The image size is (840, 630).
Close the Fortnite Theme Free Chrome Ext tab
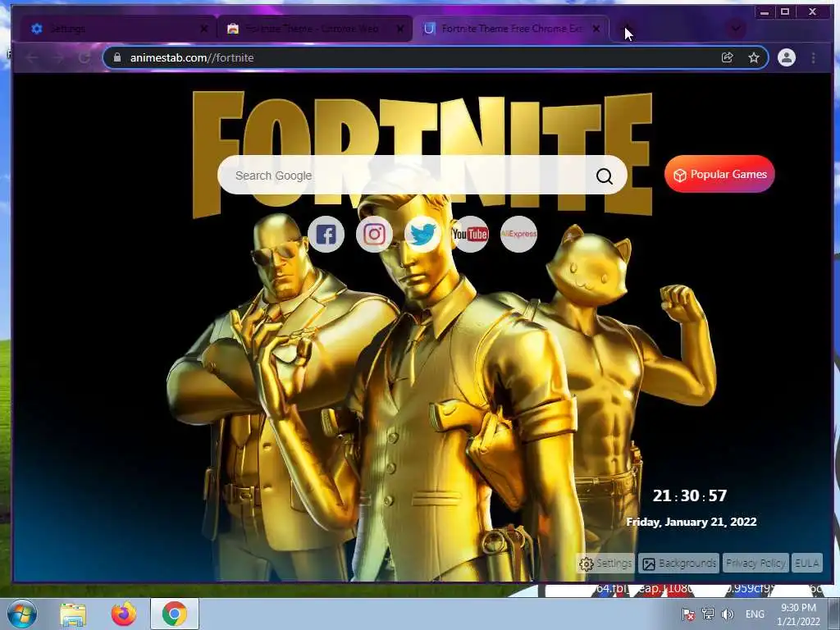pyautogui.click(x=596, y=29)
